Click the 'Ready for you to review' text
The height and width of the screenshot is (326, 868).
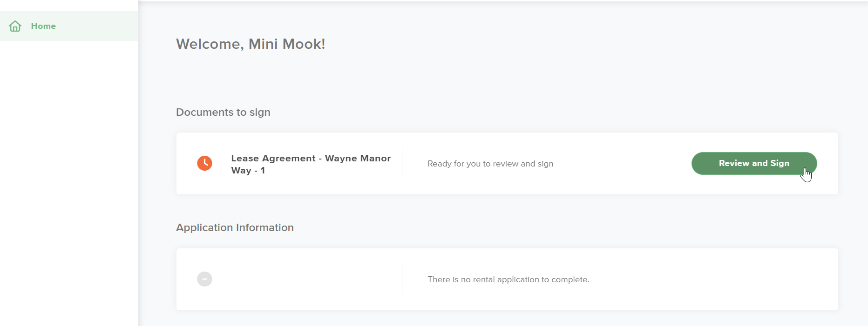(x=490, y=164)
